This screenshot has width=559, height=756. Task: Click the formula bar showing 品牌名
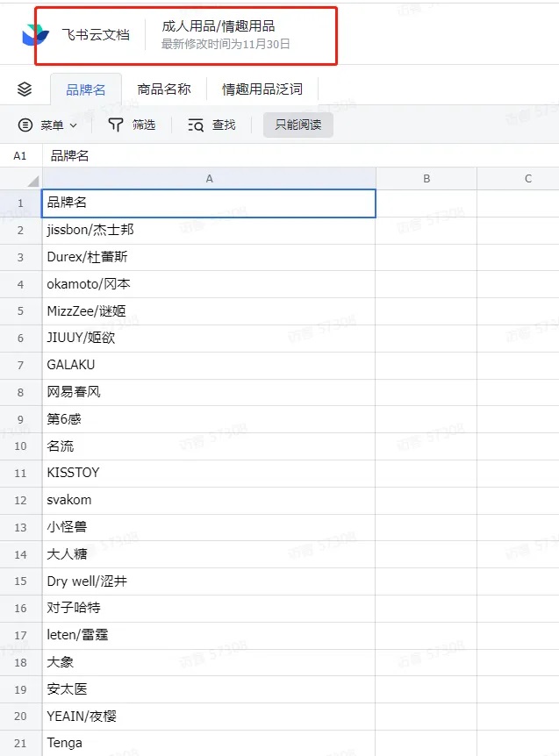coord(263,155)
